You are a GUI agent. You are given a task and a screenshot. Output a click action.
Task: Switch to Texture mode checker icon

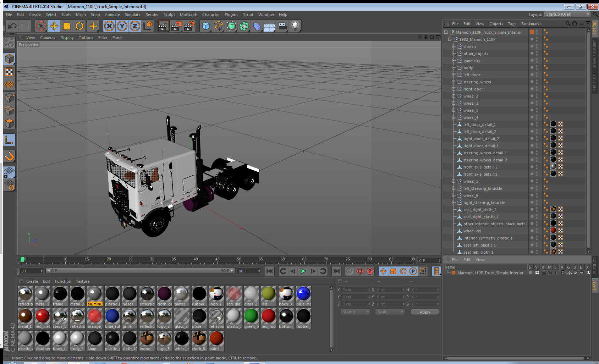point(9,72)
